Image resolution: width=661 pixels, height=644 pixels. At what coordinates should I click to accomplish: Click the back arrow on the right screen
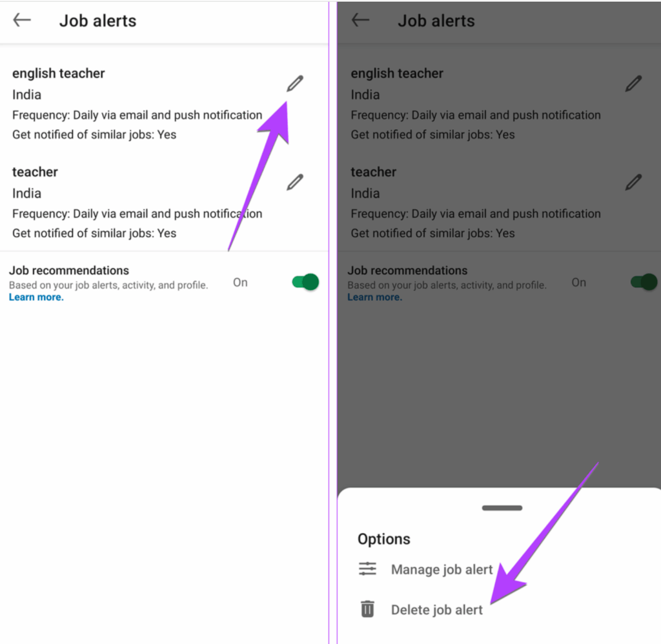pyautogui.click(x=360, y=19)
